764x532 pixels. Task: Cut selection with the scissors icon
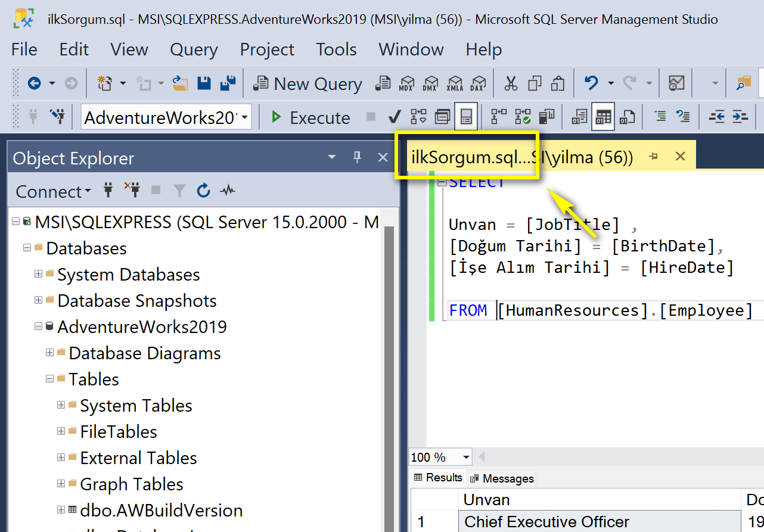point(511,83)
